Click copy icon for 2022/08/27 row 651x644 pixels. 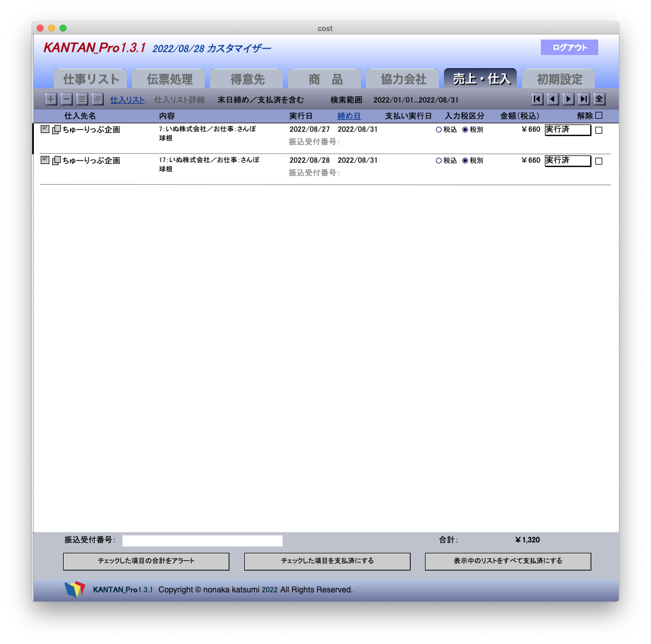(56, 130)
